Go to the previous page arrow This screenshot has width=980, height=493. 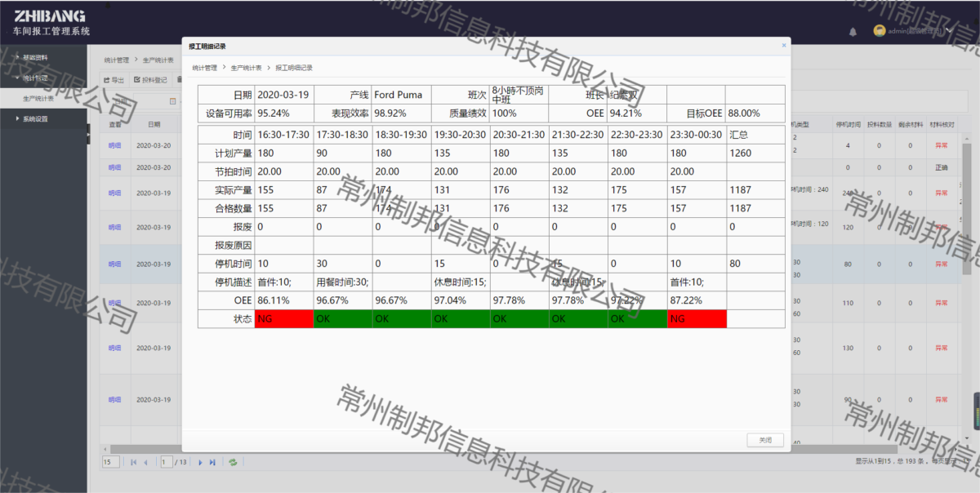coord(145,462)
